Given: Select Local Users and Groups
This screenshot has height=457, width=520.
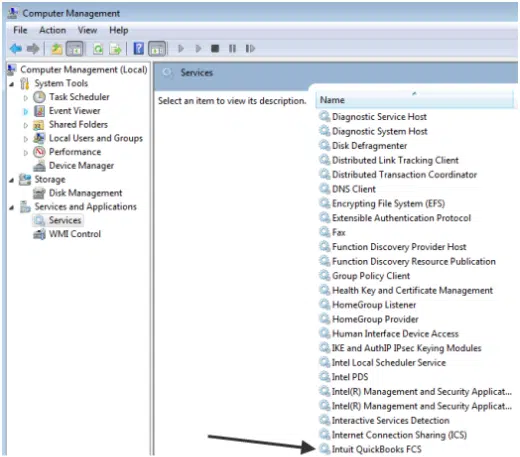Looking at the screenshot, I should click(x=96, y=138).
